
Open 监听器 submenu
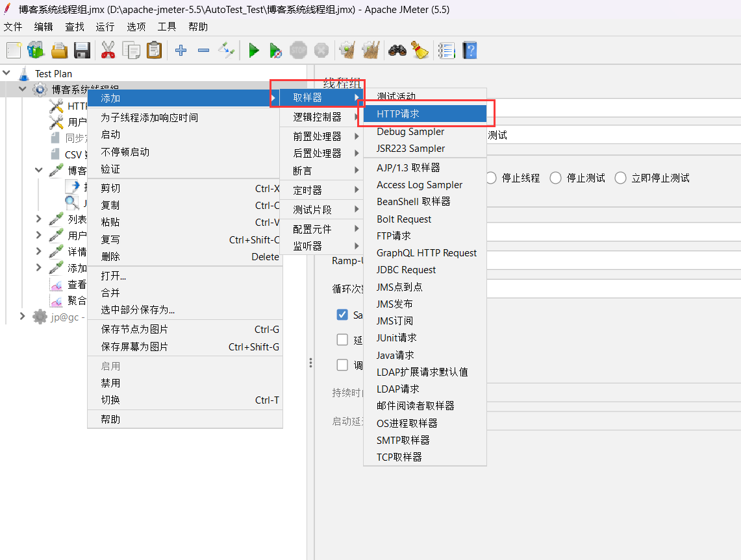click(x=321, y=245)
